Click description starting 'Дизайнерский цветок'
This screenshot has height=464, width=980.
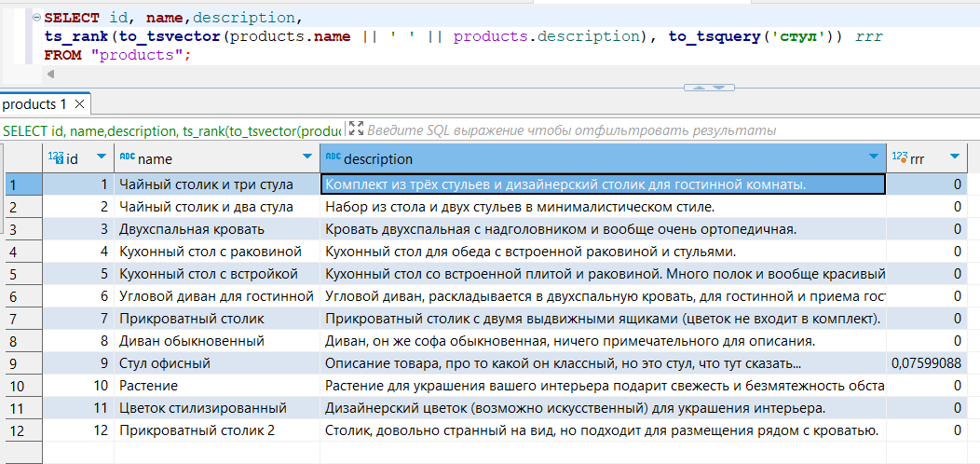tap(603, 408)
